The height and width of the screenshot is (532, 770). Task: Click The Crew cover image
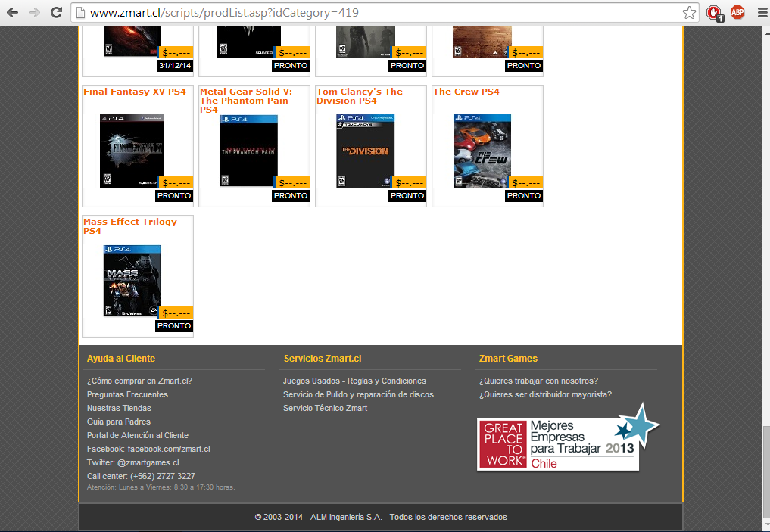[x=482, y=151]
